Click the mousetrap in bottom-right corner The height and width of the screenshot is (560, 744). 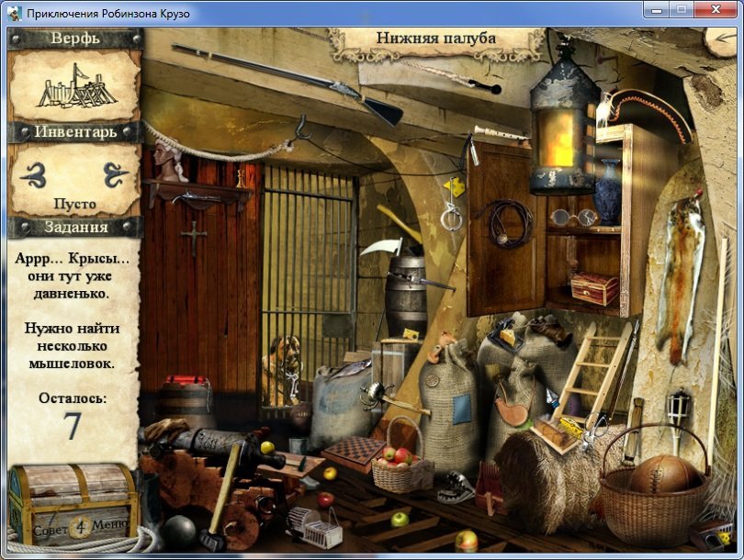(x=711, y=535)
